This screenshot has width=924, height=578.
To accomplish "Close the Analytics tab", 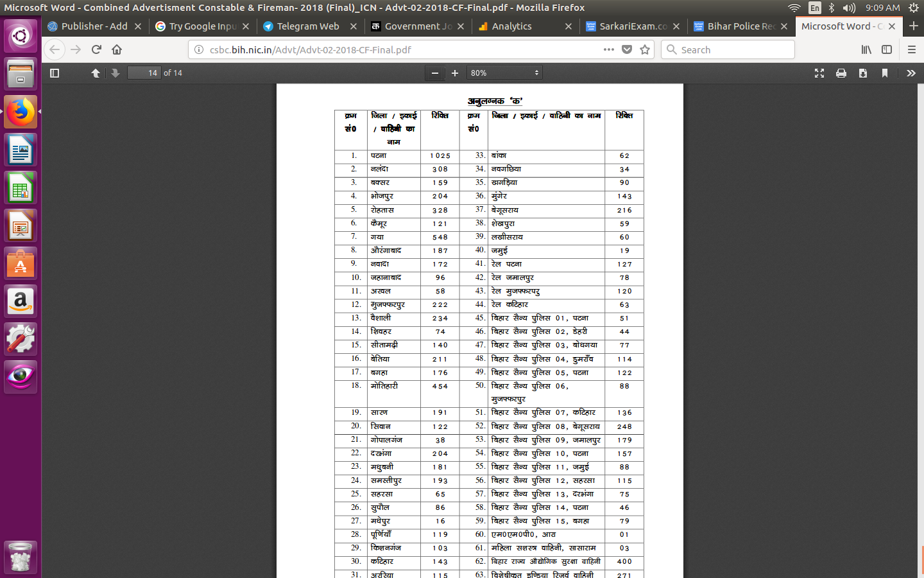I will (x=569, y=26).
